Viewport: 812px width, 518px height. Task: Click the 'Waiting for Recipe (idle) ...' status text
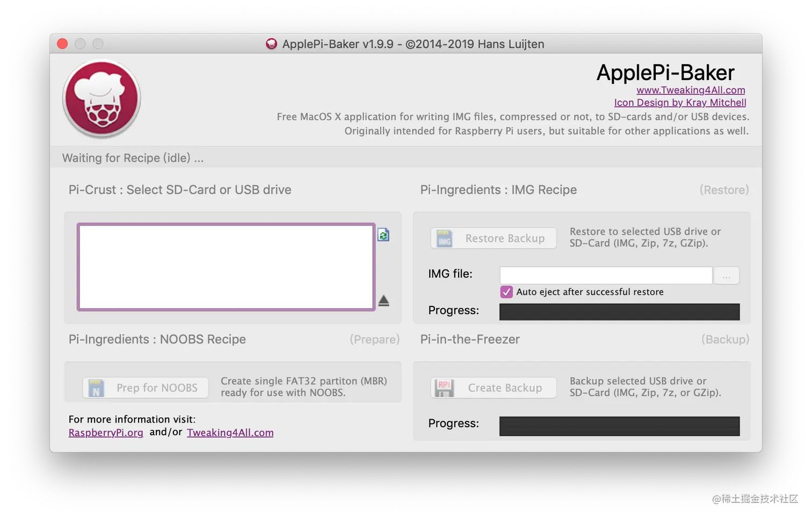pos(133,158)
